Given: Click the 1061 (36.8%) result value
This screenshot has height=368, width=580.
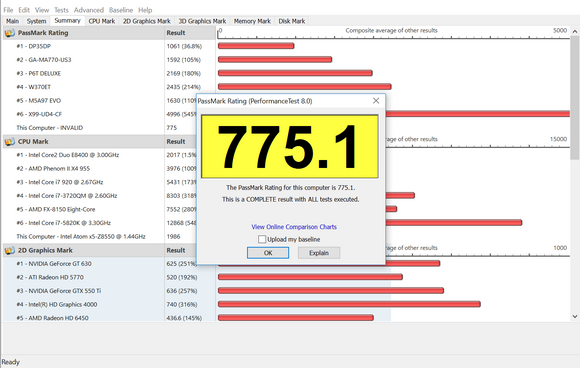Looking at the screenshot, I should coord(184,46).
